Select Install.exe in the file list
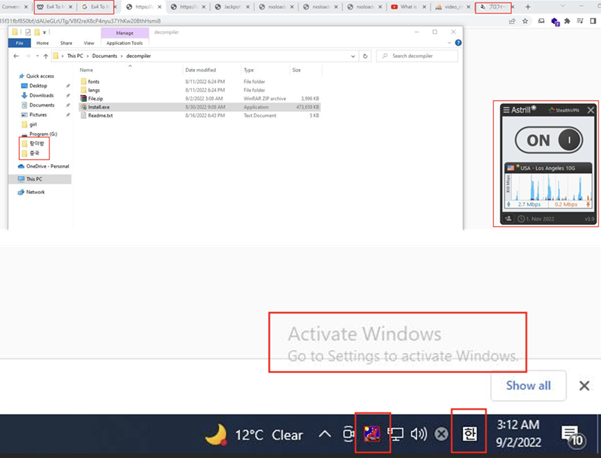This screenshot has width=601, height=458. pyautogui.click(x=100, y=106)
